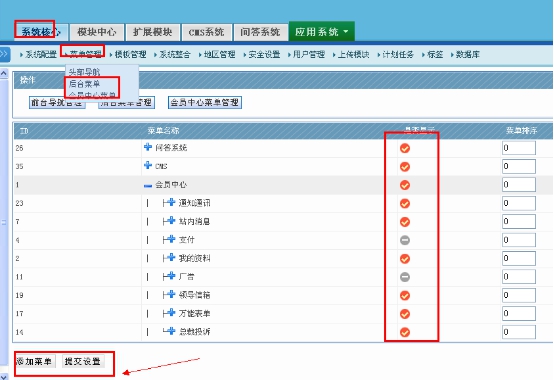Click the left scrollbar up arrow
The image size is (554, 380).
(x=4, y=73)
